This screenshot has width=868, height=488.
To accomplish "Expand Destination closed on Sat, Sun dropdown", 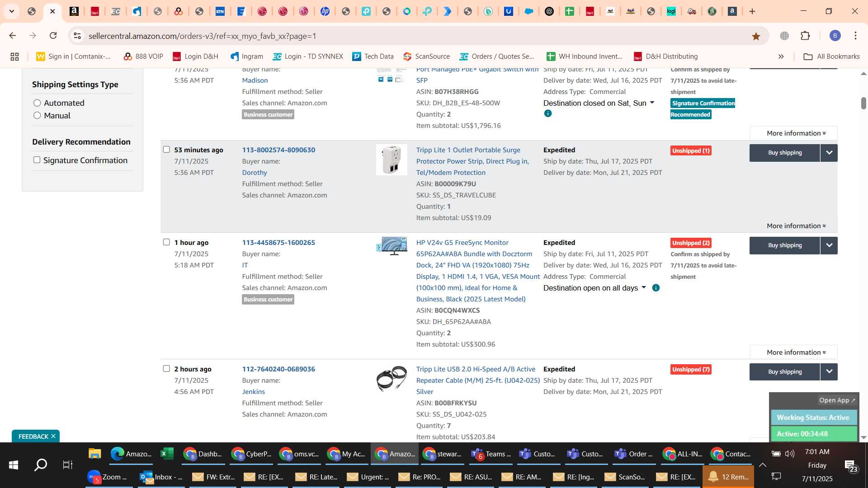I will 599,103.
